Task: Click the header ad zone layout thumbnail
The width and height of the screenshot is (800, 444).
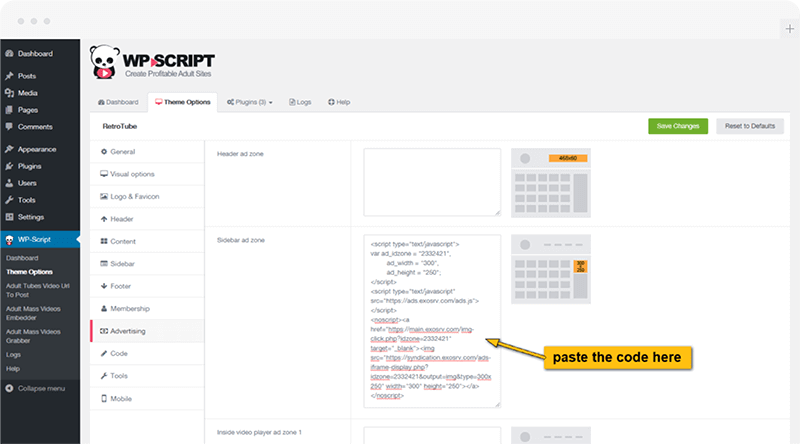Action: pos(551,183)
